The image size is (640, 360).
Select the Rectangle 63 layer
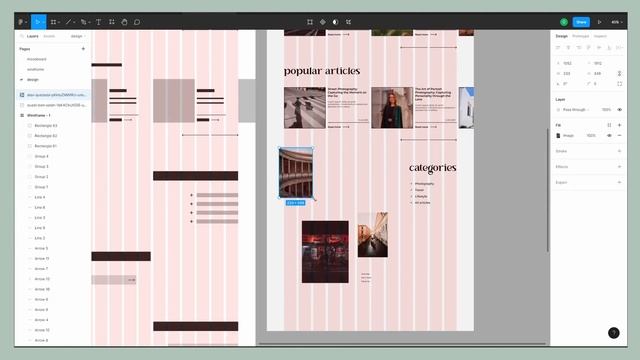(46, 126)
